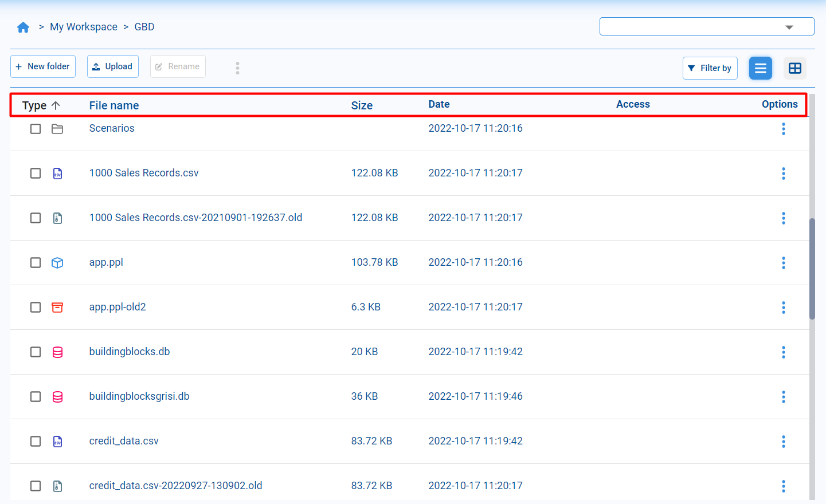Check the checkbox on the Scenarios row

(35, 129)
